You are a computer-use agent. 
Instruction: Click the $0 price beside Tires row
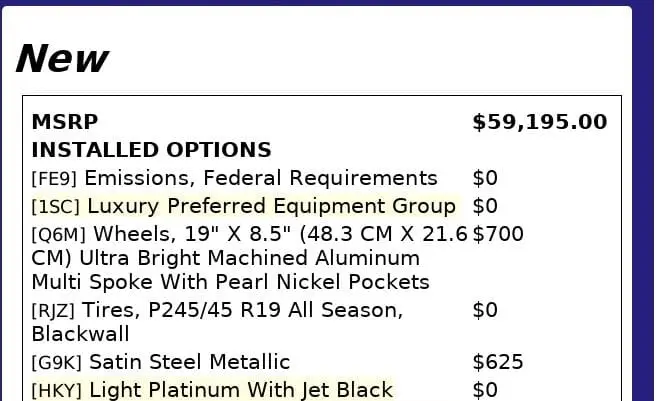[x=485, y=311]
